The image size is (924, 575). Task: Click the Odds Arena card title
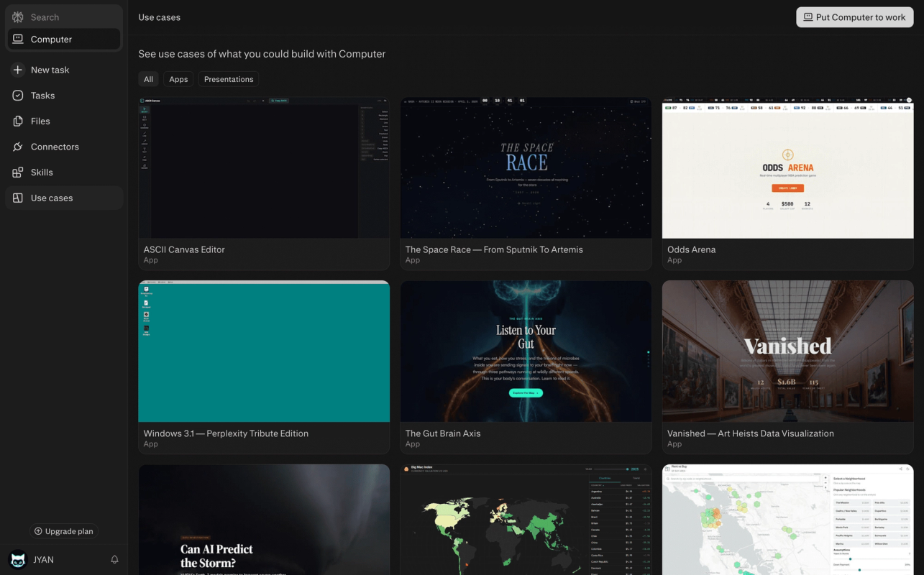691,249
